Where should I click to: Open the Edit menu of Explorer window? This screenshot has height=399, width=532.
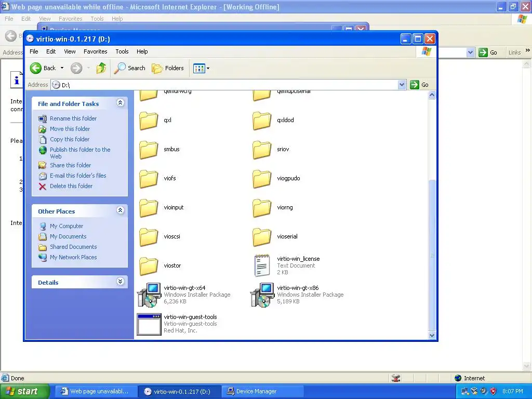pyautogui.click(x=51, y=51)
